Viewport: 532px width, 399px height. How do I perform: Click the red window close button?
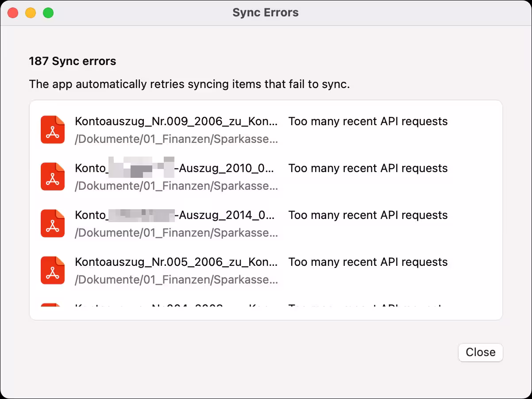(13, 13)
